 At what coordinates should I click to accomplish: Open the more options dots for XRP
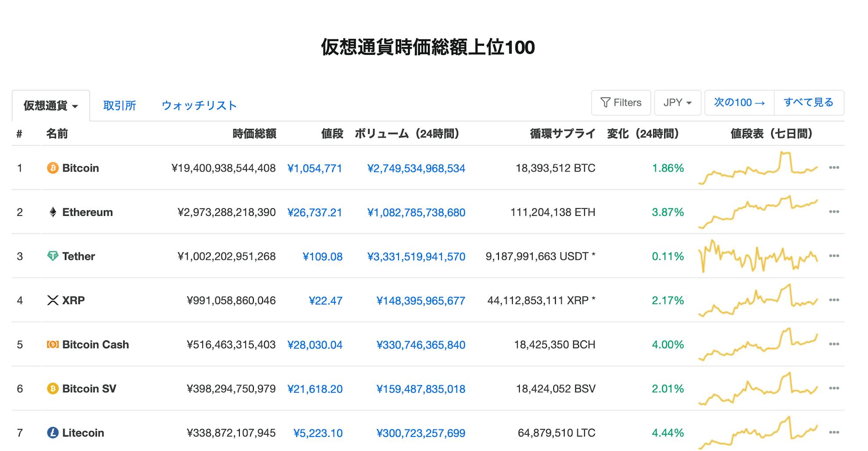834,300
